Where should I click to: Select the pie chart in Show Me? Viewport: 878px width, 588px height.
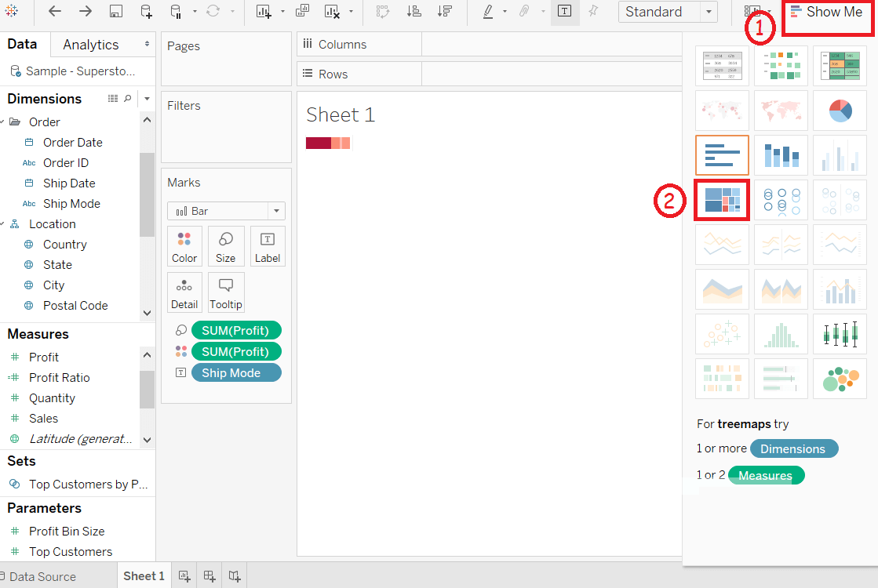click(840, 111)
